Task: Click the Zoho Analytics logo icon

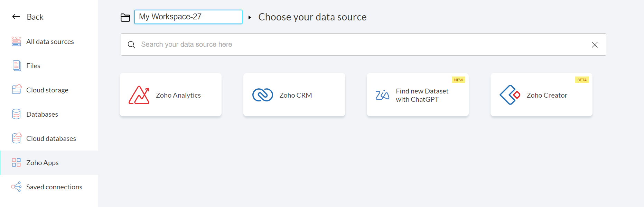Action: click(139, 95)
